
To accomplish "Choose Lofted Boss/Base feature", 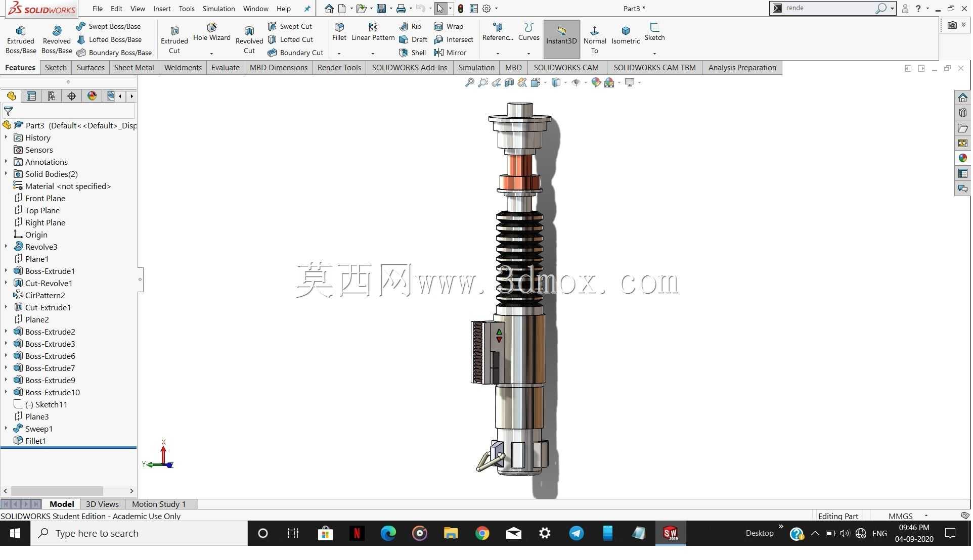I will [x=109, y=39].
